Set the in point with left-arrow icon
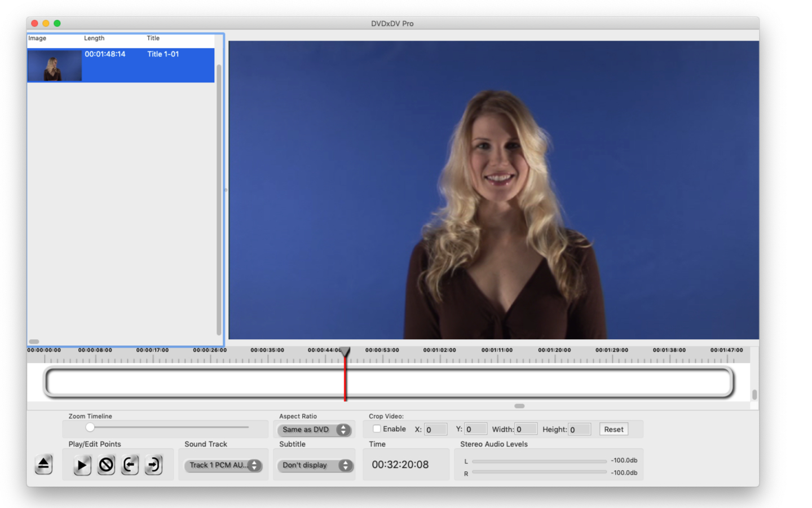The image size is (812, 508). 130,465
